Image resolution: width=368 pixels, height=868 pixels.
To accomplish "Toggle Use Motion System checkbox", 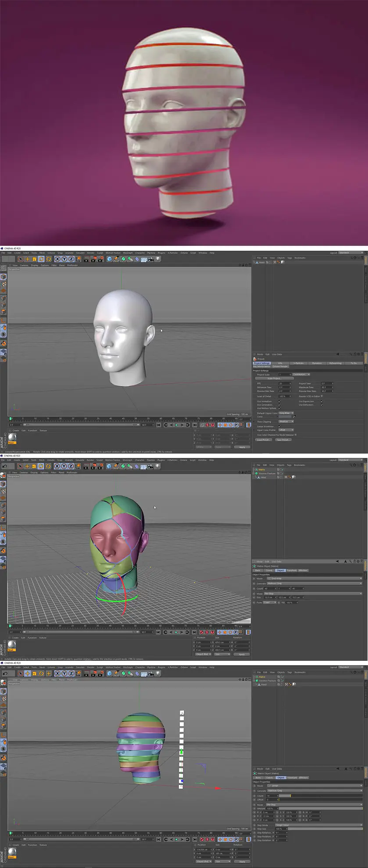I will (279, 408).
